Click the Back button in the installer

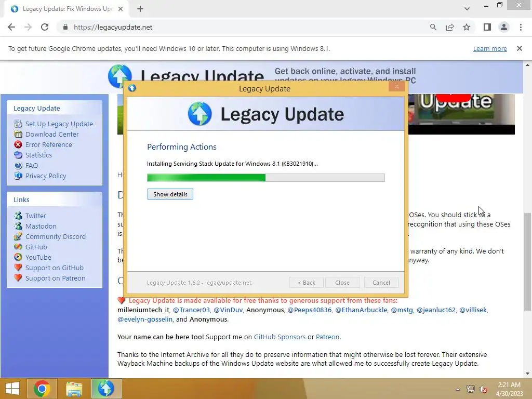(307, 283)
